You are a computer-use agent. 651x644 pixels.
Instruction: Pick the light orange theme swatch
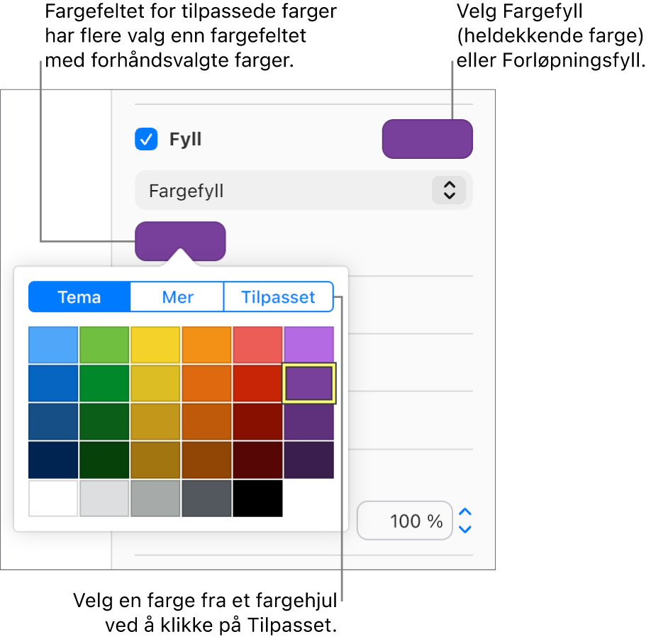(x=206, y=345)
